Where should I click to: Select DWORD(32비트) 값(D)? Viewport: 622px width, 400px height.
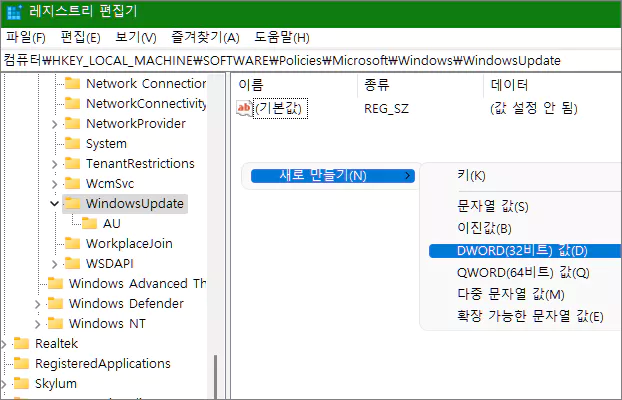click(x=524, y=251)
